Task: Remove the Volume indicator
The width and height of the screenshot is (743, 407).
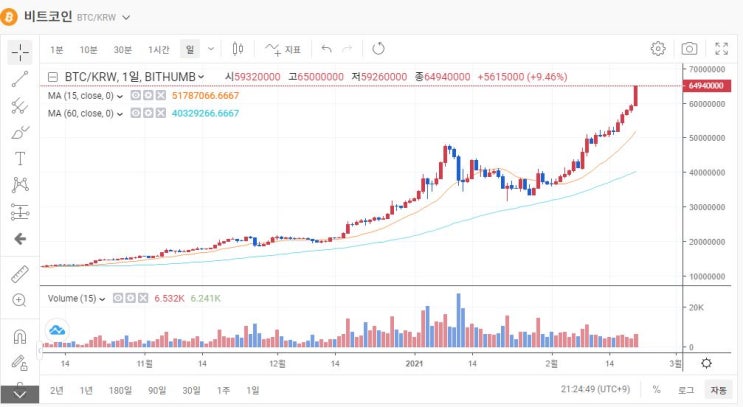Action: pos(143,298)
